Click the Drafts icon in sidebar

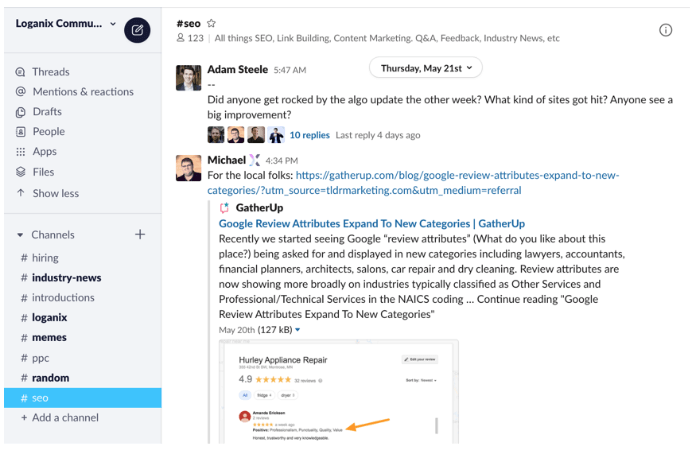pos(20,112)
